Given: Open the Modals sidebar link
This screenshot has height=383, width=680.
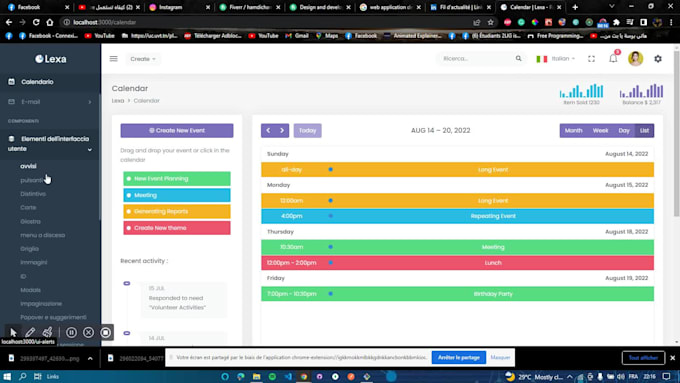Looking at the screenshot, I should click(x=30, y=290).
